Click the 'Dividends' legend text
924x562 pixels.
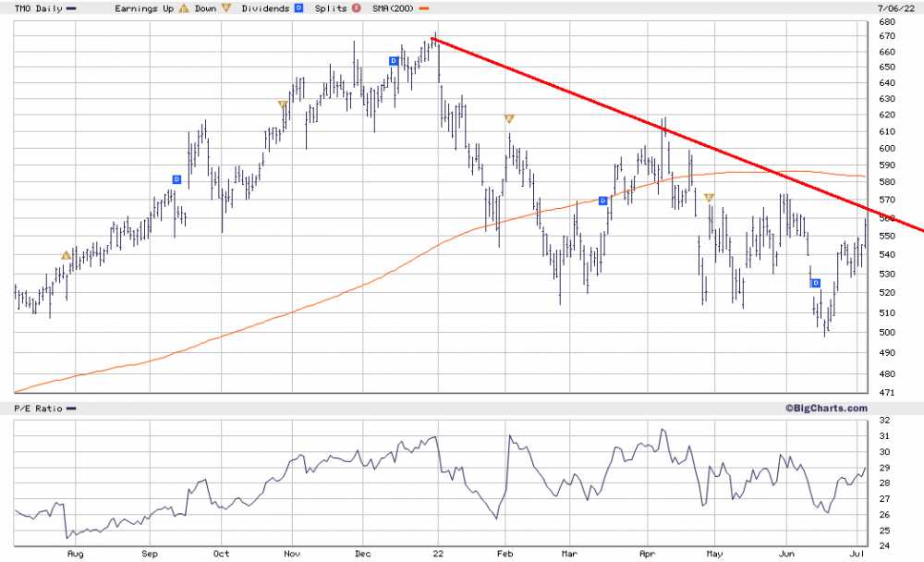point(265,8)
